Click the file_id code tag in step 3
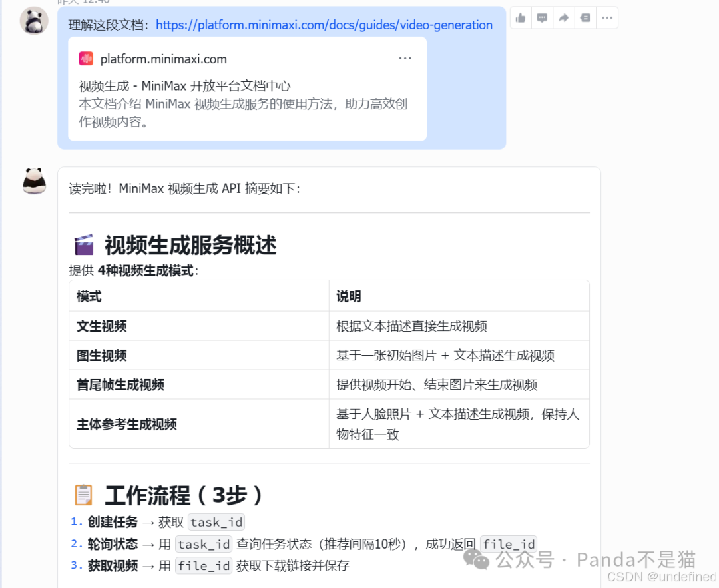 coord(204,565)
